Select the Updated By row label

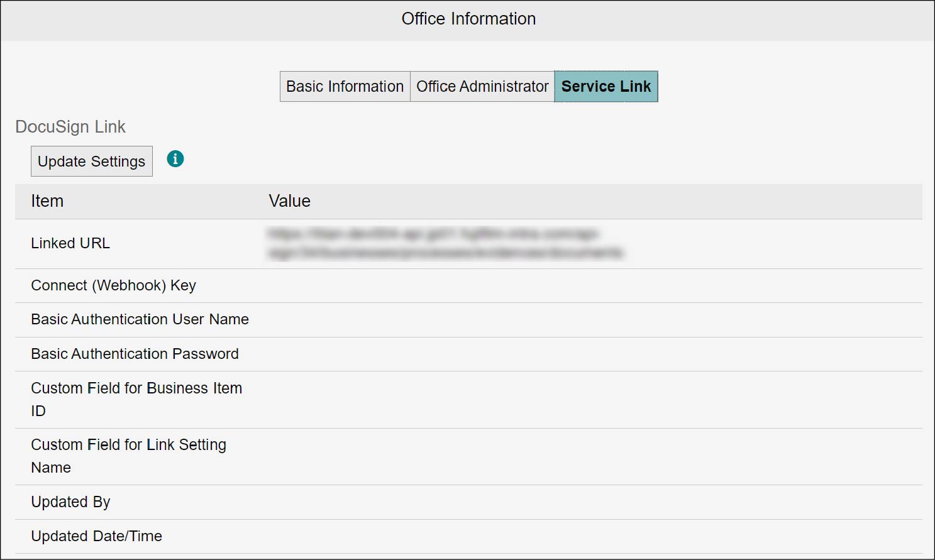(x=70, y=502)
